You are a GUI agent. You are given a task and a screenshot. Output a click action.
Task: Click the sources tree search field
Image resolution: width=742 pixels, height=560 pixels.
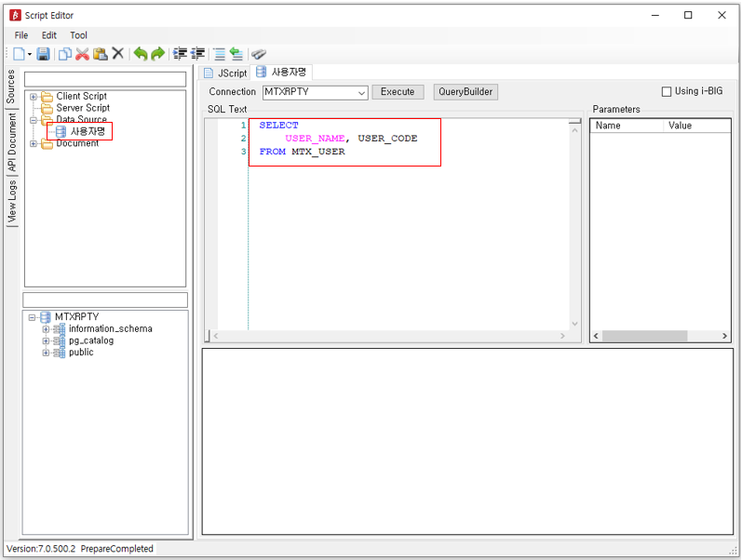coord(105,79)
